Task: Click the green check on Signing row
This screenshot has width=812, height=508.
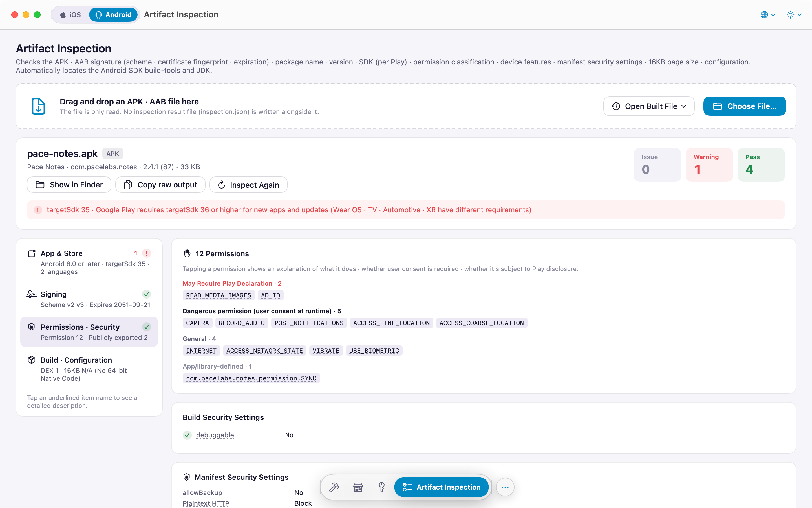Action: tap(146, 294)
